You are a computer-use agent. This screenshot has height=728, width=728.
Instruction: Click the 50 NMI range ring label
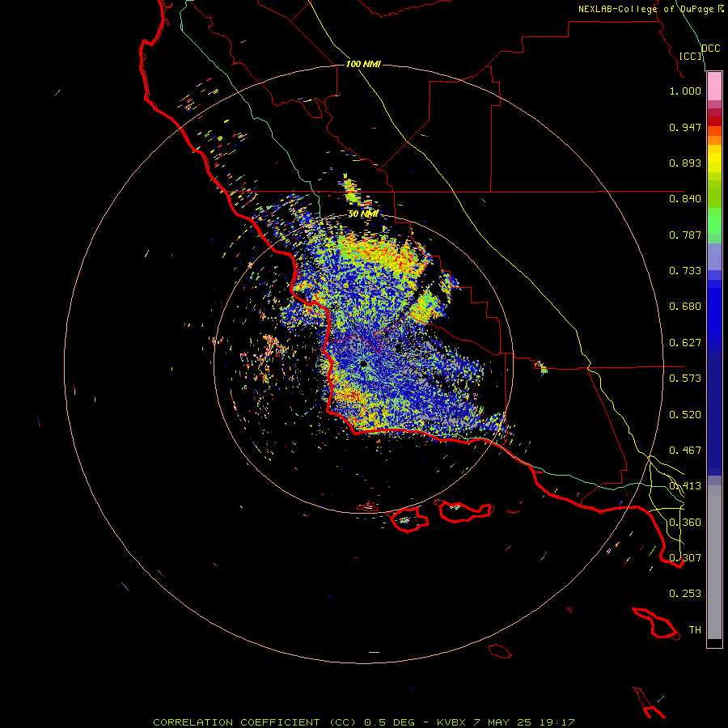click(363, 214)
